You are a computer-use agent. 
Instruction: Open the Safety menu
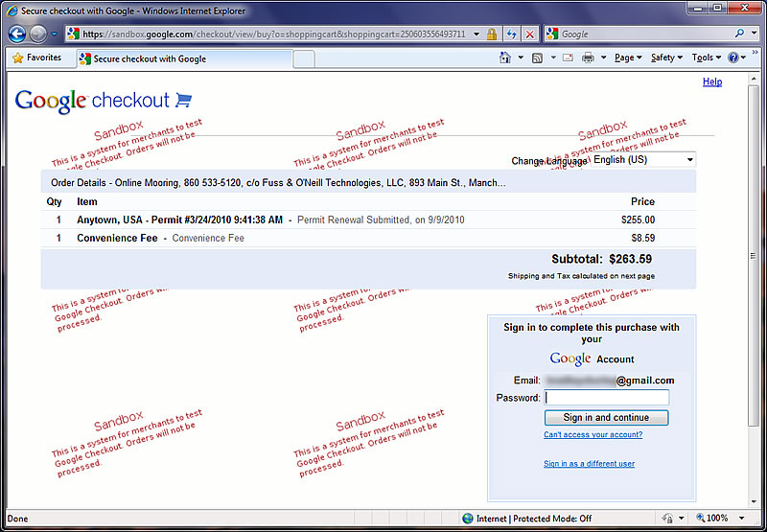point(666,58)
